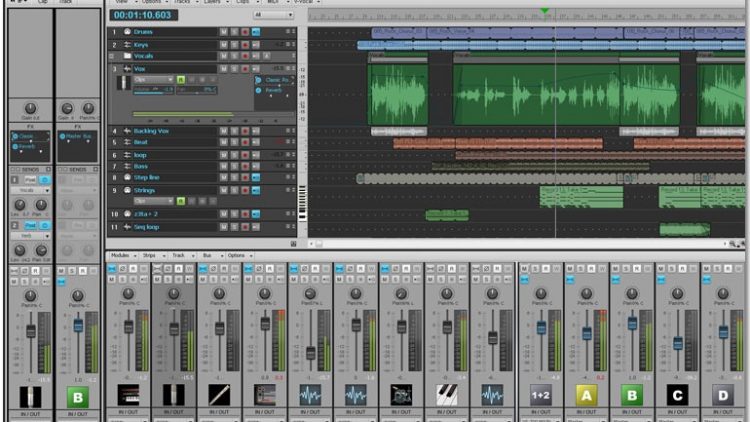This screenshot has width=750, height=422.
Task: Mute the Strings track
Action: point(223,190)
